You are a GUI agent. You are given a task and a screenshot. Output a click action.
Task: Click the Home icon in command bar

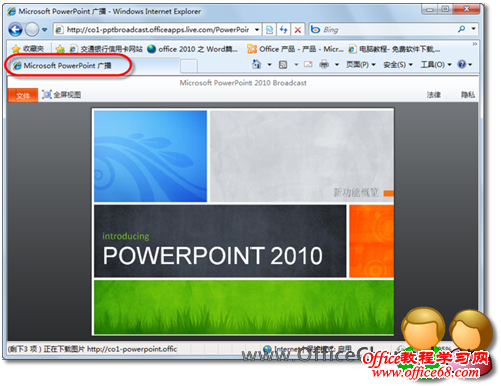(x=257, y=64)
